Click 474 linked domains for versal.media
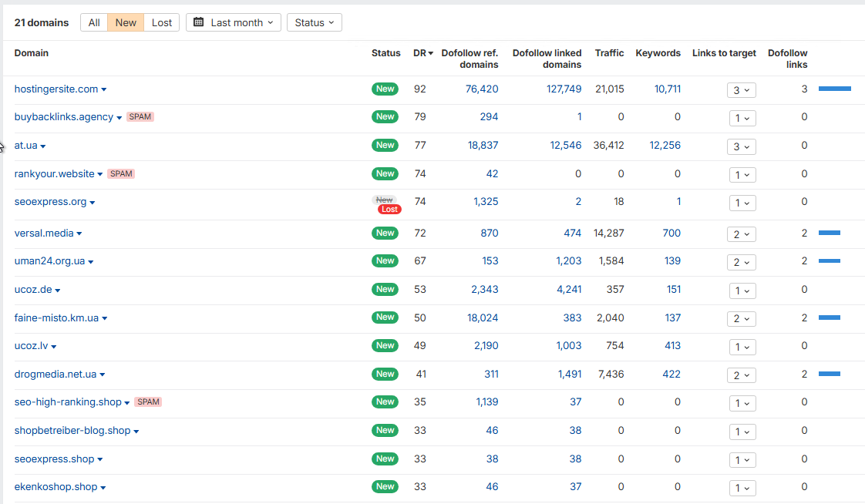This screenshot has height=504, width=865. [x=573, y=234]
